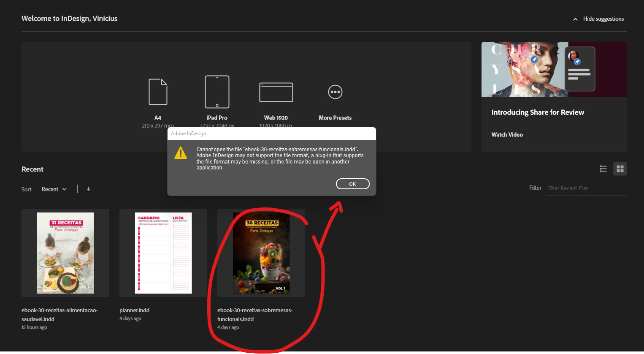Image resolution: width=644 pixels, height=354 pixels.
Task: Select the Web 1920 preset icon
Action: 276,92
